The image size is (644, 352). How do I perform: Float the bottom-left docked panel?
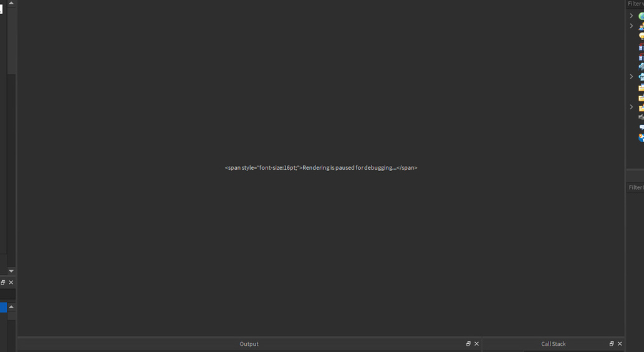point(3,283)
